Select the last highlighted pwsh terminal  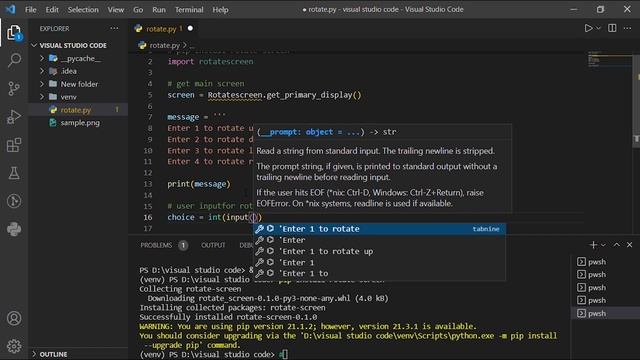click(x=605, y=313)
